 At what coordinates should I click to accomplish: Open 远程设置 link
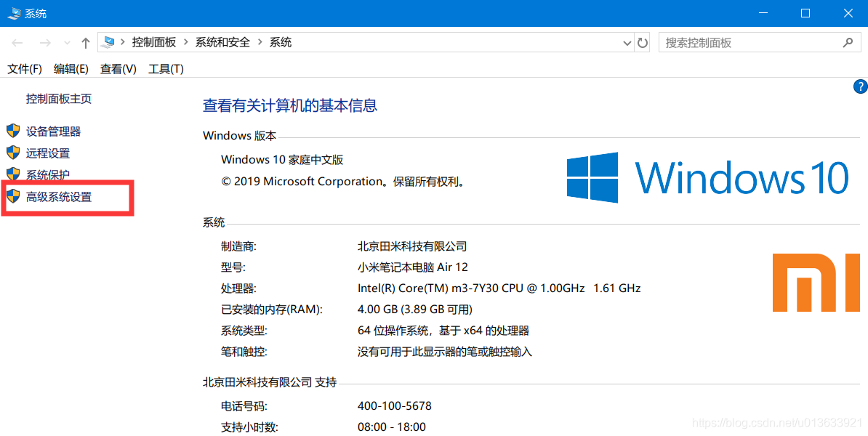(x=47, y=153)
